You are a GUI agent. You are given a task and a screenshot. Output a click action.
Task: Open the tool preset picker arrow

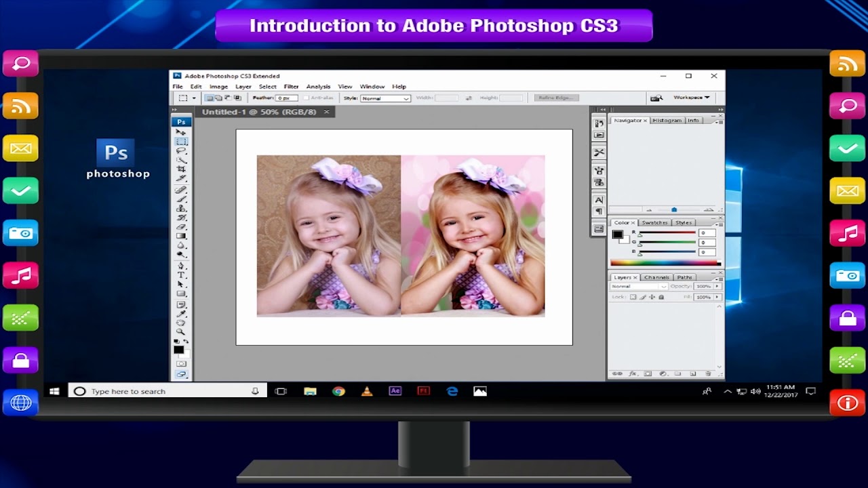(x=194, y=98)
